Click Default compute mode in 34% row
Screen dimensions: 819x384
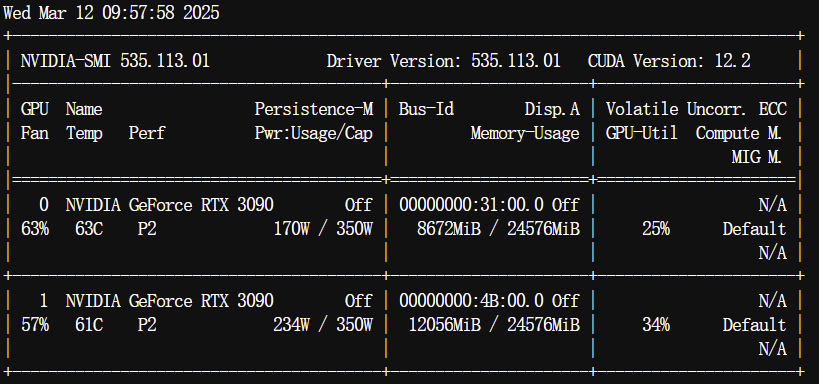click(x=754, y=325)
